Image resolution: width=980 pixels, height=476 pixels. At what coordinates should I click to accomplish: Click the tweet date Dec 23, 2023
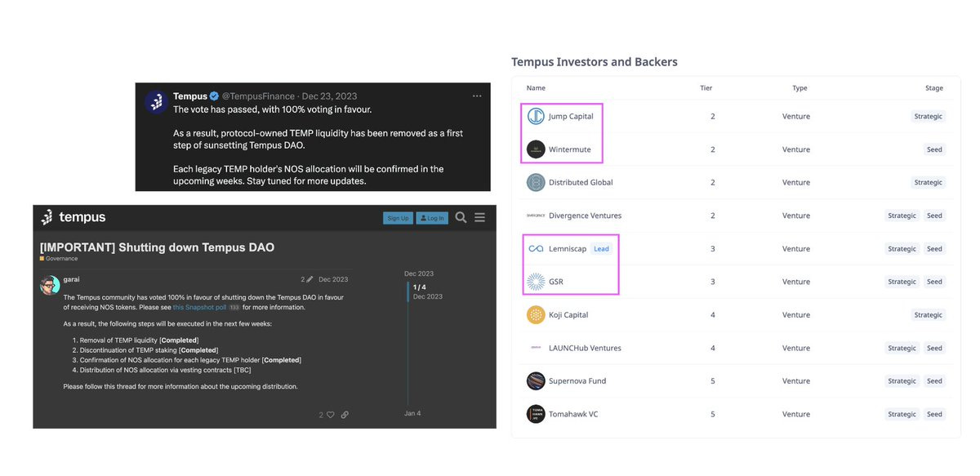(x=332, y=96)
